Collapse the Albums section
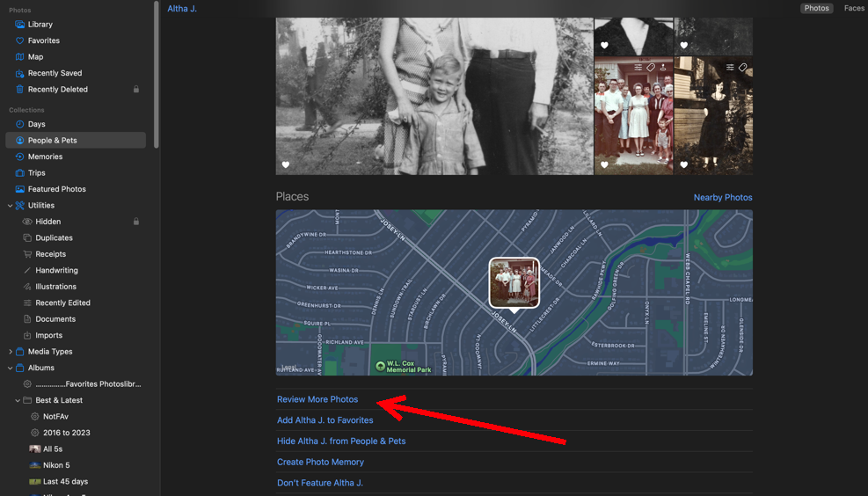Image resolution: width=868 pixels, height=496 pixels. [x=10, y=368]
